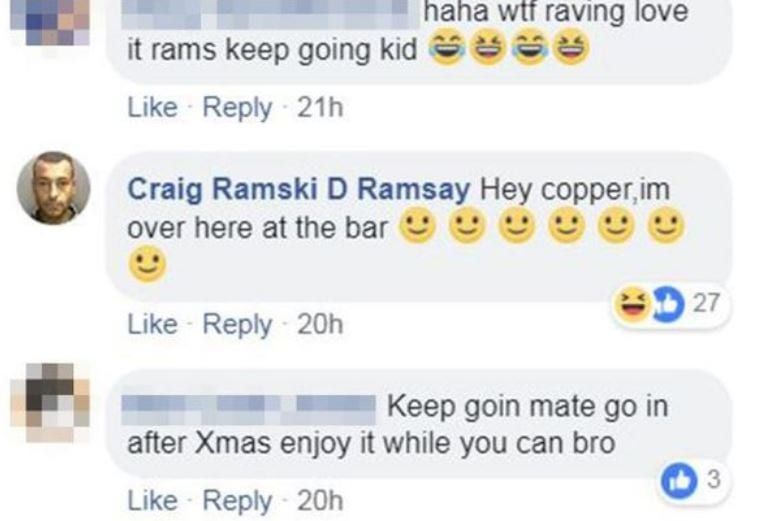Click the blurred name before 'Keep goin mate'
The image size is (770, 521).
point(248,410)
